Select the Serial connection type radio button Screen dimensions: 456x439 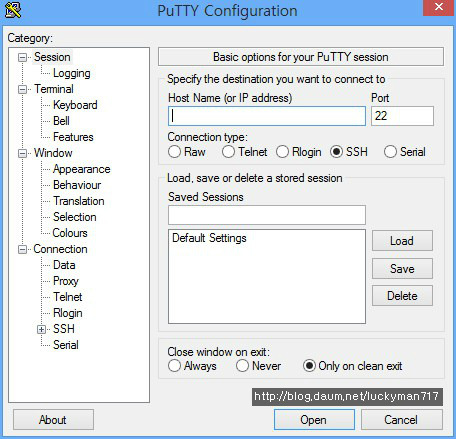[x=390, y=152]
